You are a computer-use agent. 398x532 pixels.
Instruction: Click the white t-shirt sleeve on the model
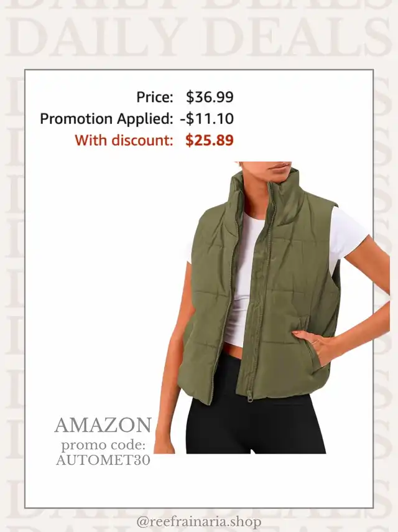pyautogui.click(x=349, y=238)
